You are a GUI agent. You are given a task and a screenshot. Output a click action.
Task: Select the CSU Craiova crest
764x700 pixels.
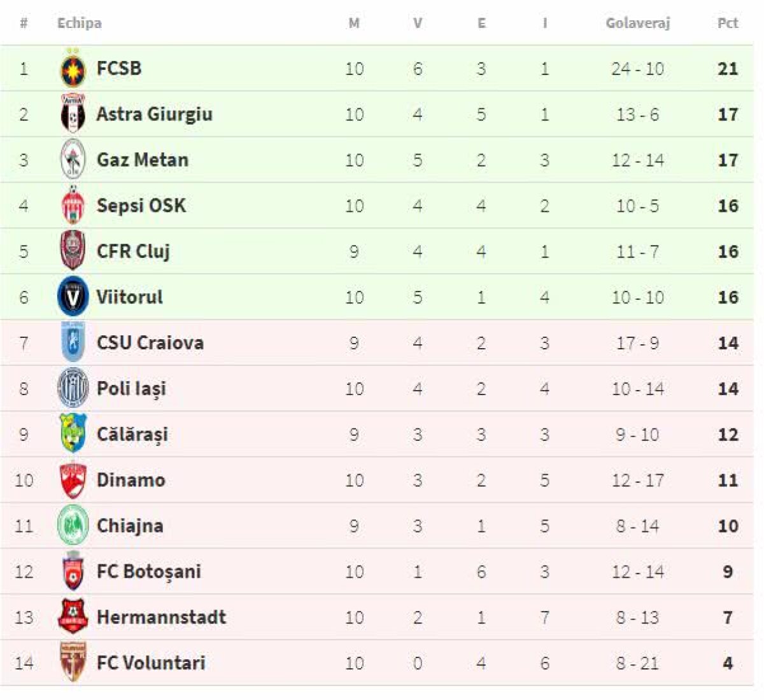[x=73, y=343]
